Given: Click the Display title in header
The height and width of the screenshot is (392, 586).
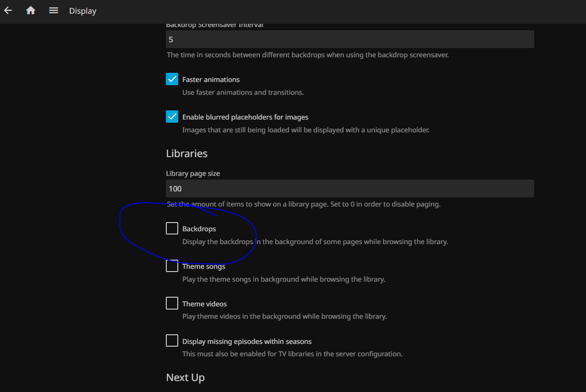Looking at the screenshot, I should click(x=82, y=11).
